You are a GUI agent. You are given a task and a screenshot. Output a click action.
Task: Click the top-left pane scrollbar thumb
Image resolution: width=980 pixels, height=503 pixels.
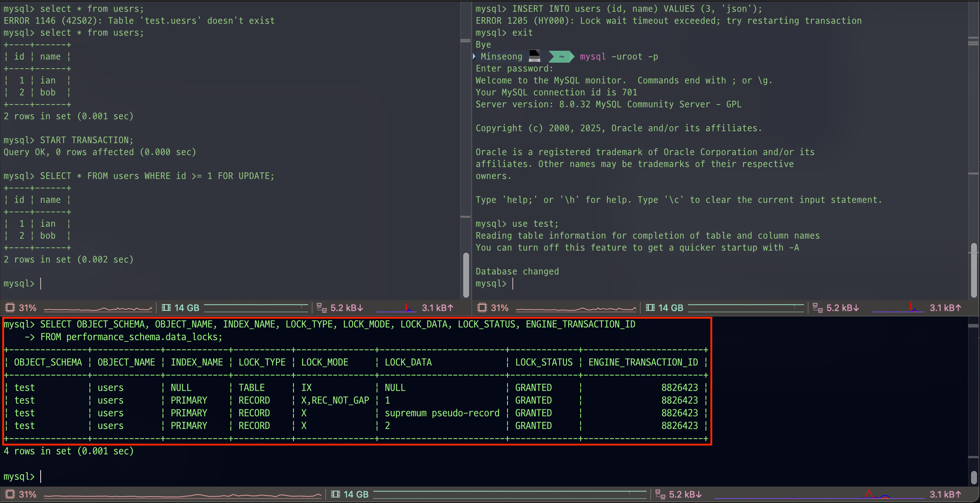coord(466,275)
